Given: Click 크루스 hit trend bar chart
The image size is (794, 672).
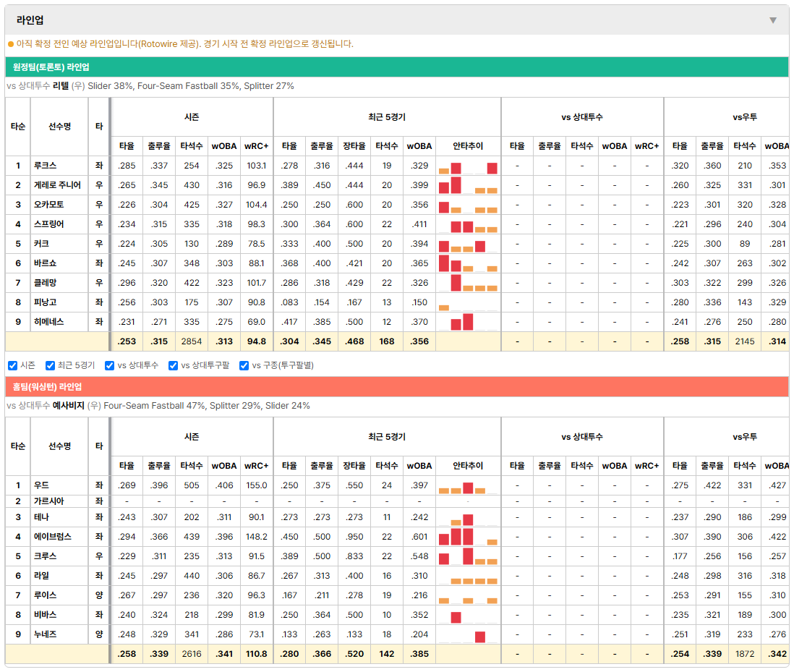Looking at the screenshot, I should 468,556.
